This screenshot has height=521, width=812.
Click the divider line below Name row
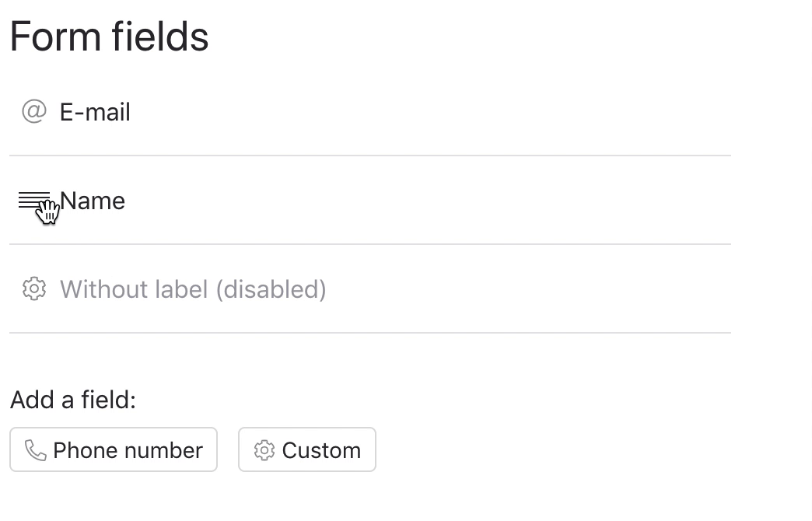coord(370,244)
